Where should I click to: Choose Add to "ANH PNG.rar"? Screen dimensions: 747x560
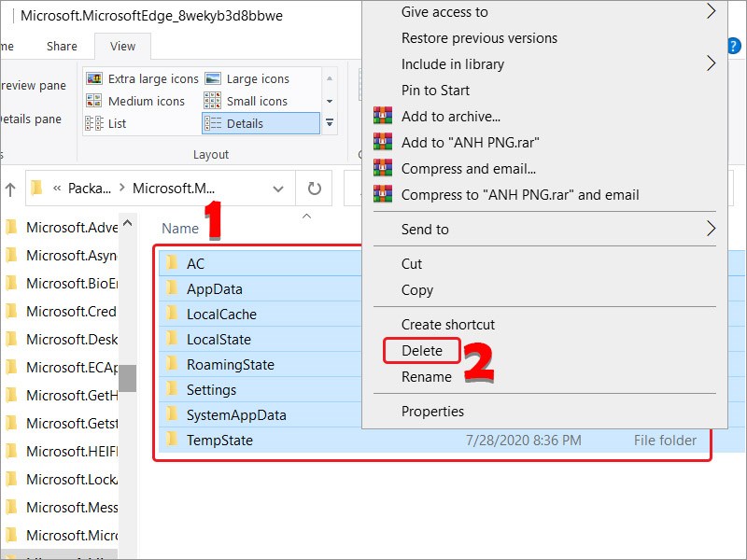click(470, 143)
